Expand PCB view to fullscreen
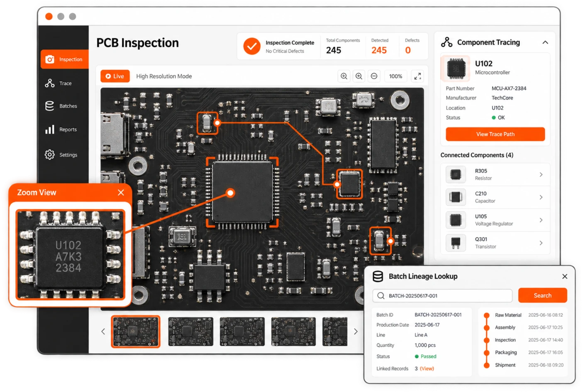The image size is (583, 392). pos(417,76)
